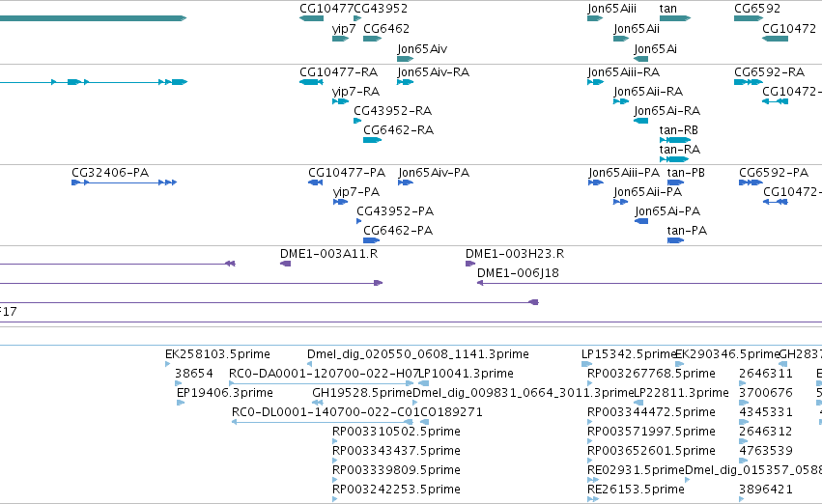Click the tan-PB protein label
The height and width of the screenshot is (504, 822).
(686, 173)
